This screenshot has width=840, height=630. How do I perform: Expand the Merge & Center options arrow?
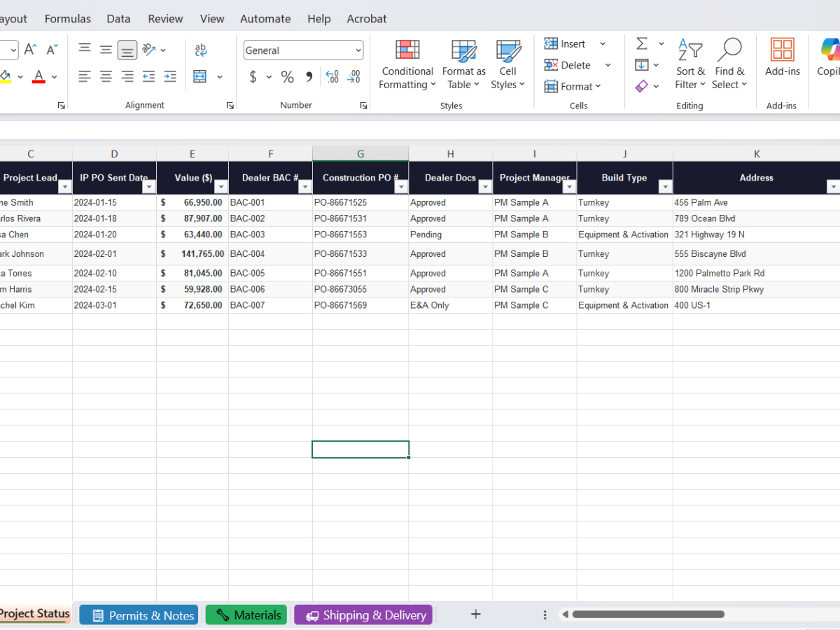(220, 77)
